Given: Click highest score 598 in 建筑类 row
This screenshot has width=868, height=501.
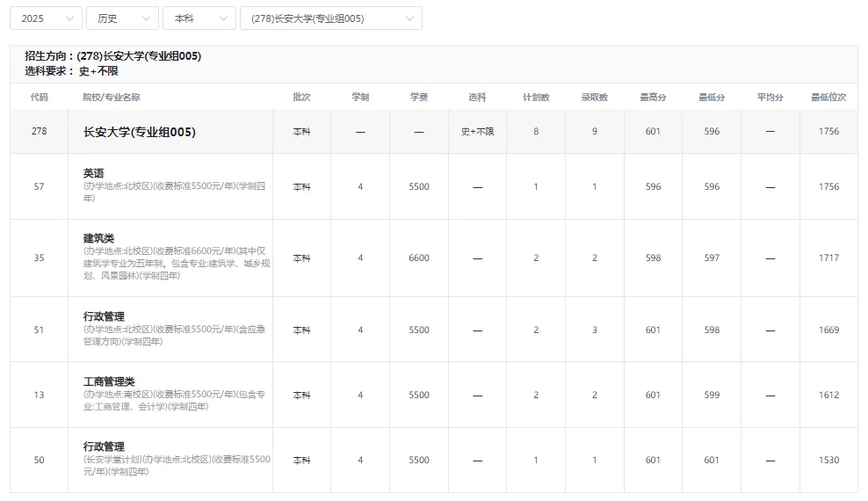Looking at the screenshot, I should coord(654,258).
